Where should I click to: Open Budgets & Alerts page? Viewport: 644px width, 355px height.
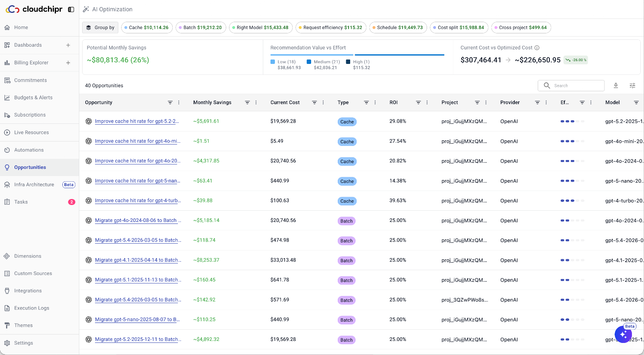click(39, 98)
